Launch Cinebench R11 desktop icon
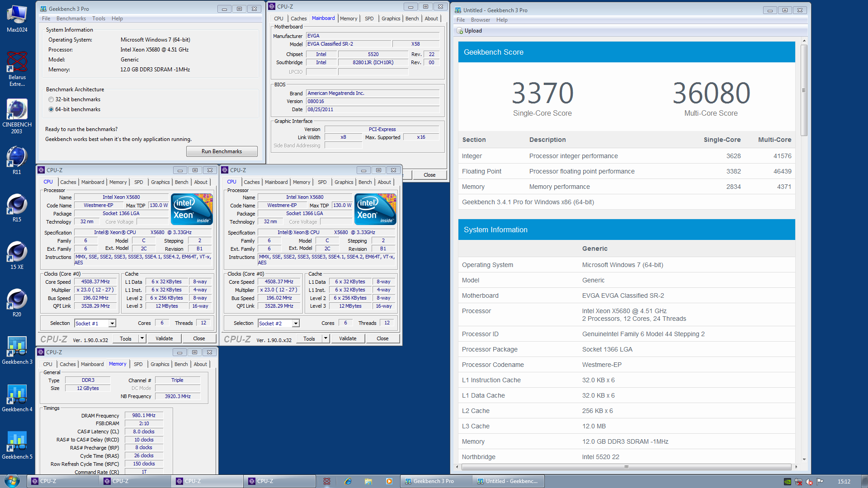 click(17, 160)
